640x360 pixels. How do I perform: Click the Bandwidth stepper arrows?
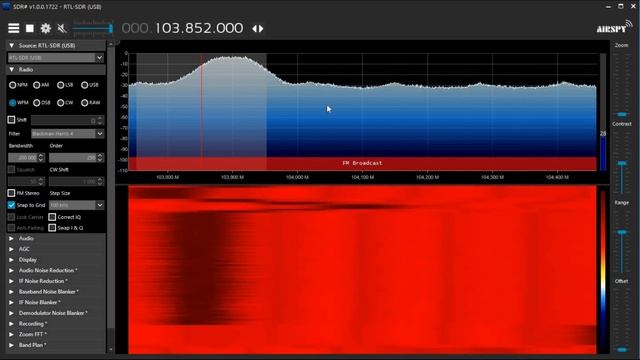pos(41,158)
